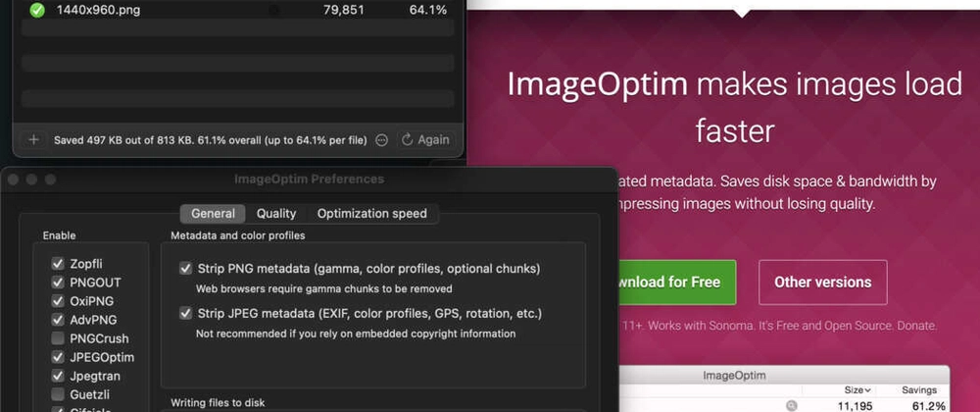Uncheck the Jpegtran option

coord(58,377)
